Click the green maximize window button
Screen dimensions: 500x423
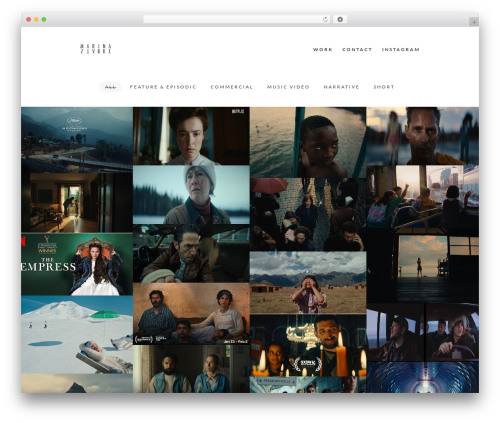click(44, 20)
